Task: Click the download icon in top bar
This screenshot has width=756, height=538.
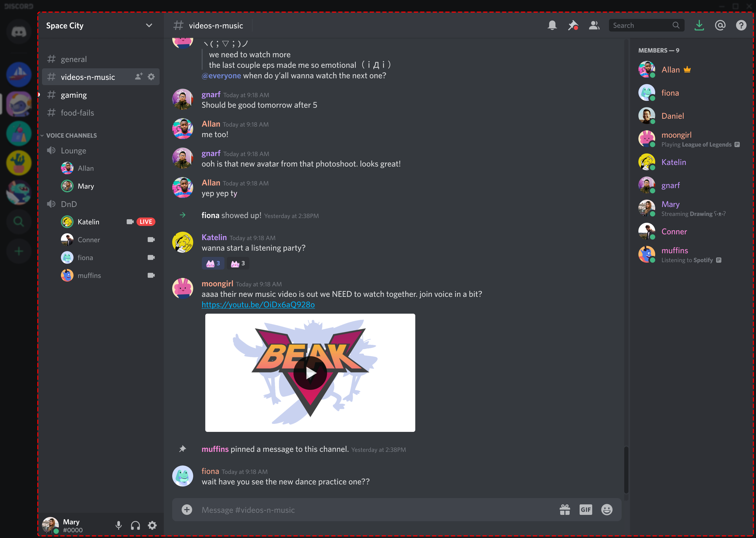Action: click(x=700, y=25)
